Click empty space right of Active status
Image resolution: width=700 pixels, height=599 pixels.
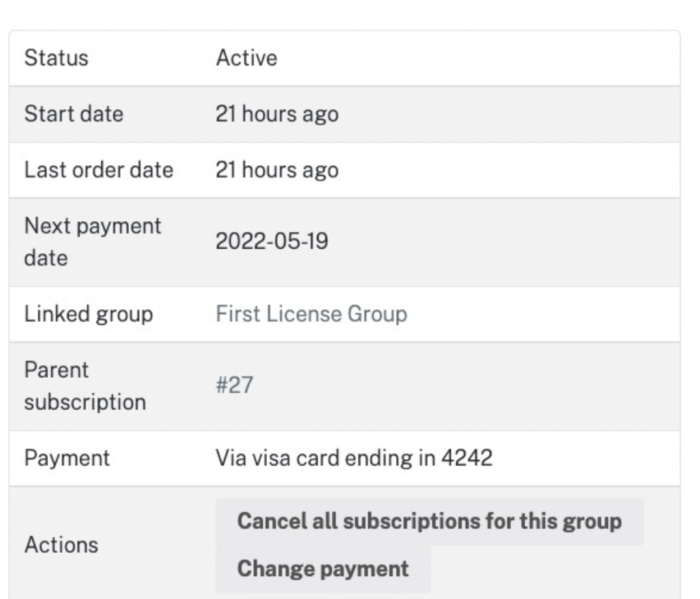click(478, 58)
